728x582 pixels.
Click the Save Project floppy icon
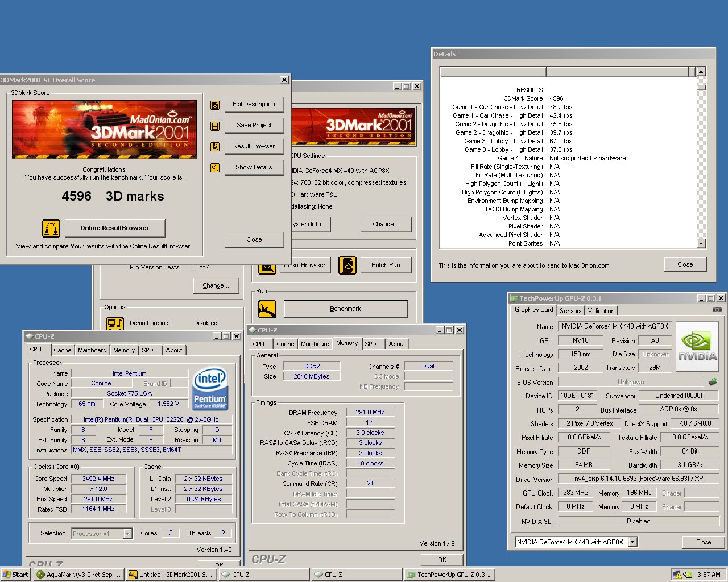click(x=215, y=126)
